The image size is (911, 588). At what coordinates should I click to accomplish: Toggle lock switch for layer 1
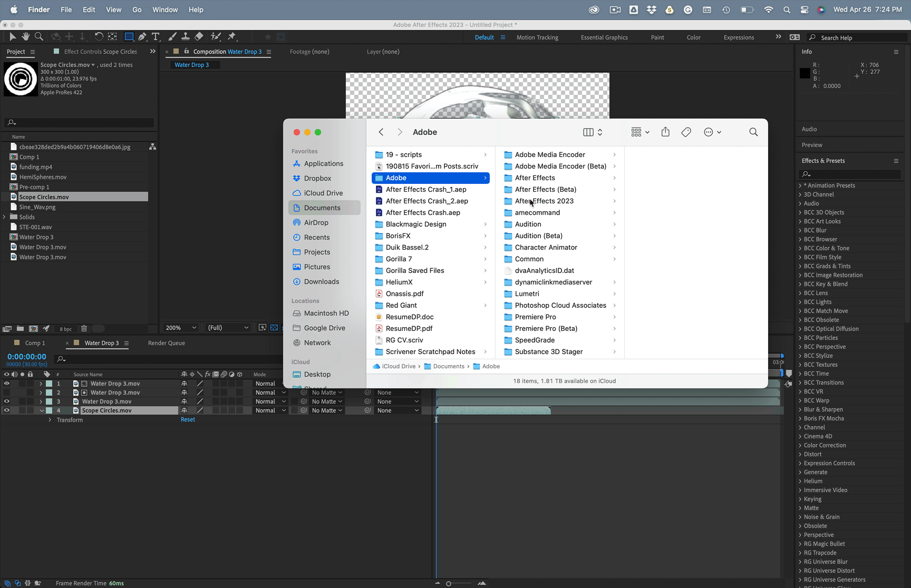[30, 384]
